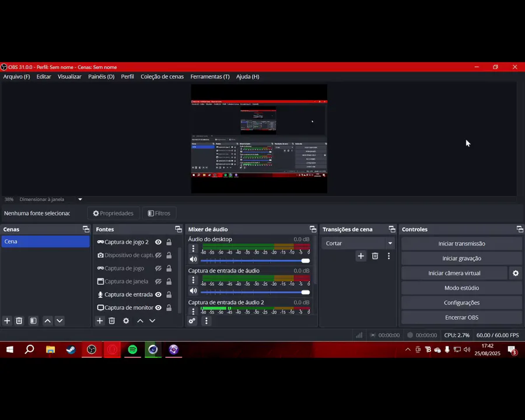Show the Captura de janela source
This screenshot has width=525, height=420.
[x=158, y=281]
